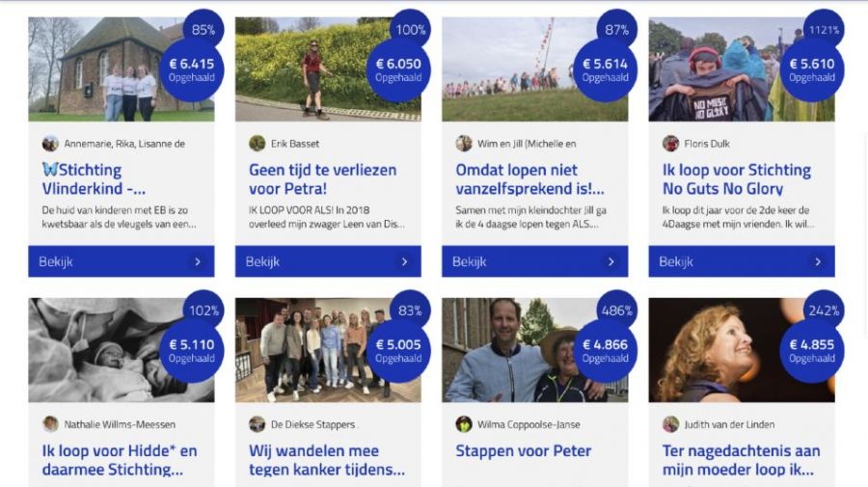Click Floris Dulk's profile avatar
Screen dimensions: 868x487
(x=670, y=144)
